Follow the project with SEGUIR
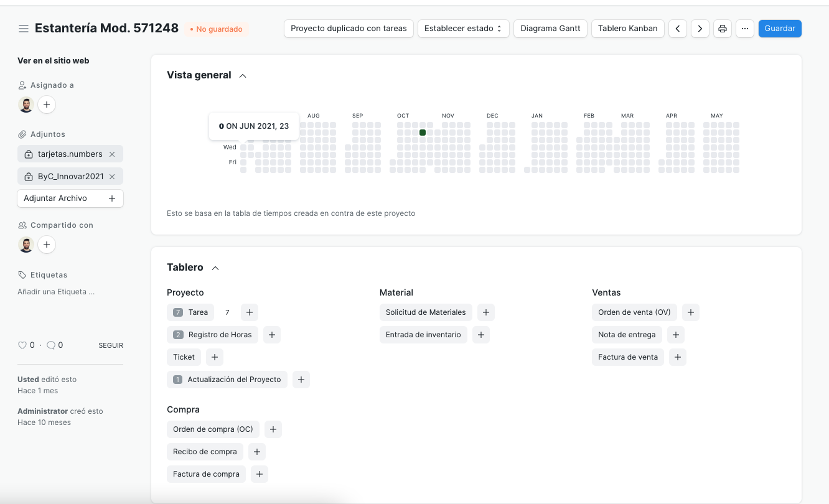829x504 pixels. click(x=111, y=345)
